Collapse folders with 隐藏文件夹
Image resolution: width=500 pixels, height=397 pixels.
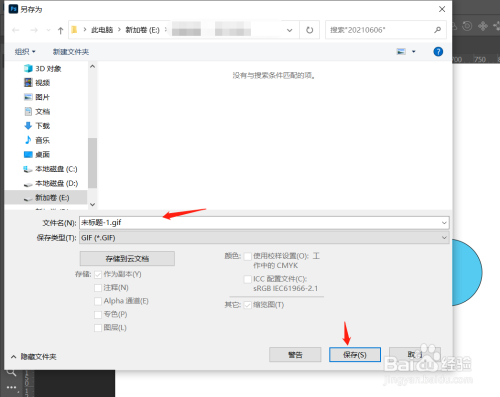pyautogui.click(x=33, y=357)
